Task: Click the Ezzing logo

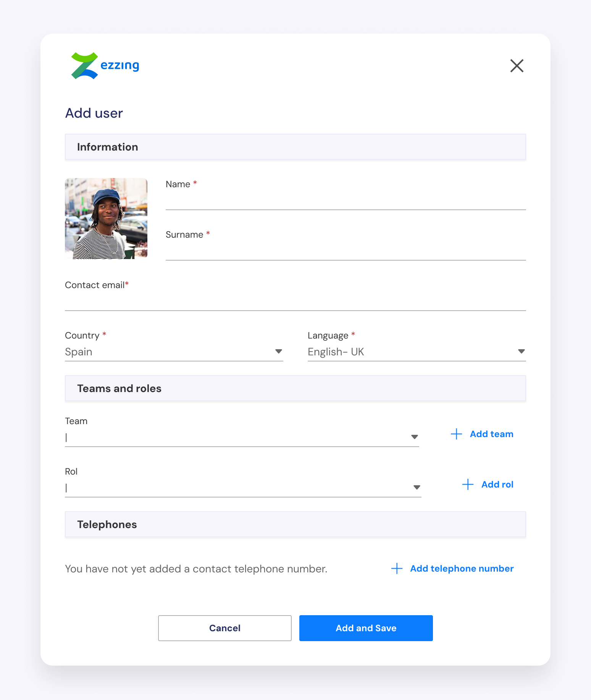Action: pyautogui.click(x=105, y=66)
